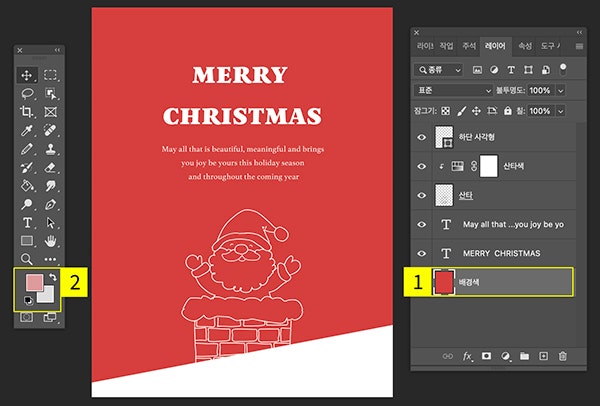Toggle prevent auto-nesting artboard lock
This screenshot has width=600, height=406.
click(x=492, y=111)
